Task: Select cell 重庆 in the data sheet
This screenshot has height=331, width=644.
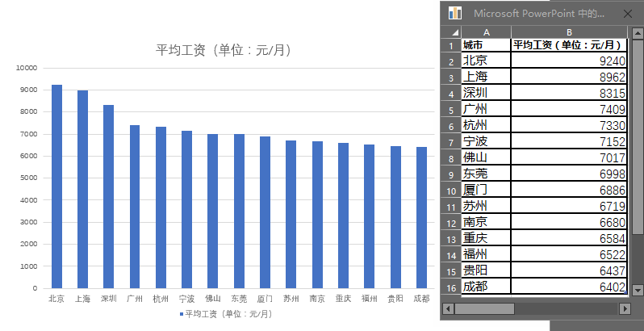Action: [x=487, y=238]
